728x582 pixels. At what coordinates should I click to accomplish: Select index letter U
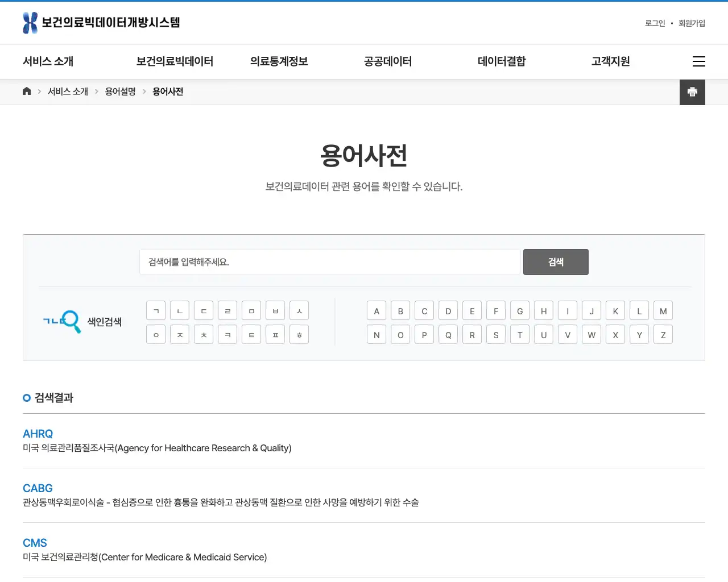pos(544,335)
